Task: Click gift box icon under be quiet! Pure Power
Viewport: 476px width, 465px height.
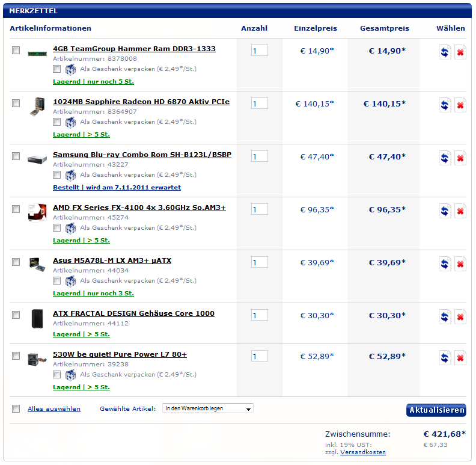Action: pos(70,375)
